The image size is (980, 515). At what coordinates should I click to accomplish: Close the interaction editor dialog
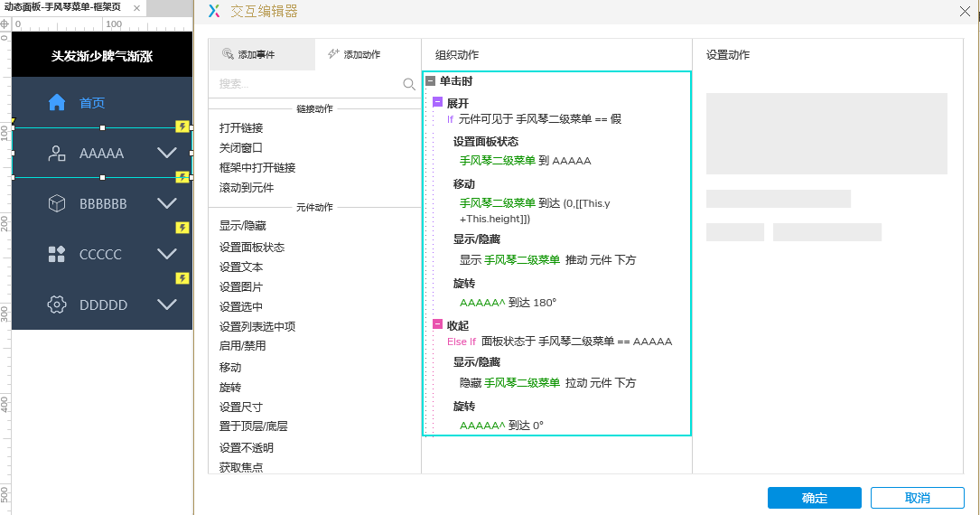[965, 11]
